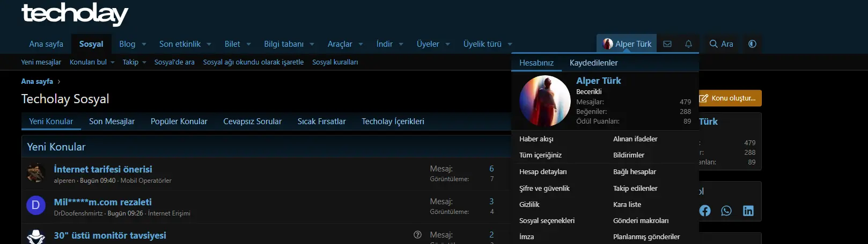868x244 pixels.
Task: Select the Popüler Konular tab
Action: pyautogui.click(x=179, y=121)
